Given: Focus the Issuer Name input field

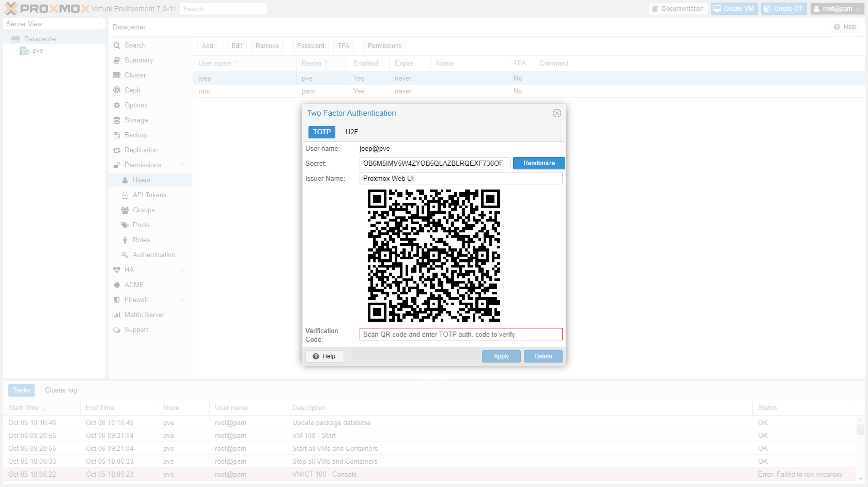Looking at the screenshot, I should point(461,178).
